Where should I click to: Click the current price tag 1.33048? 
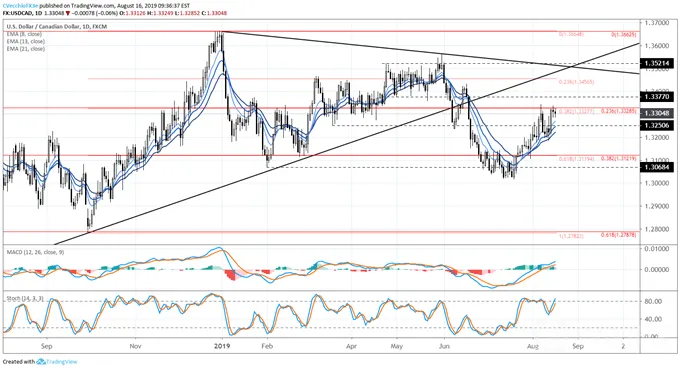tap(657, 113)
